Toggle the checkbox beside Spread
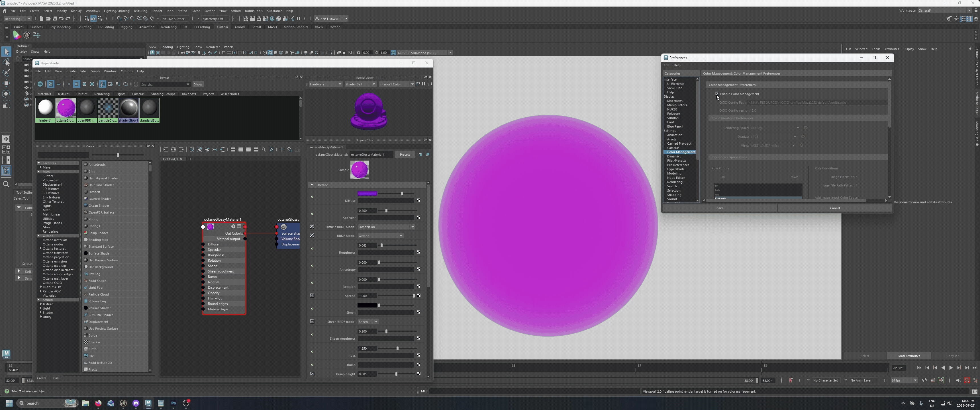 312,296
